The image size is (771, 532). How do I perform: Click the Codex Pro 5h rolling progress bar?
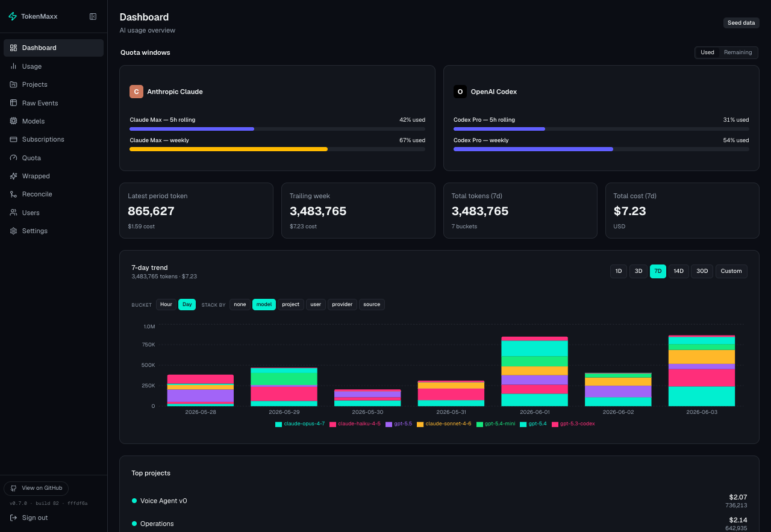tap(601, 129)
